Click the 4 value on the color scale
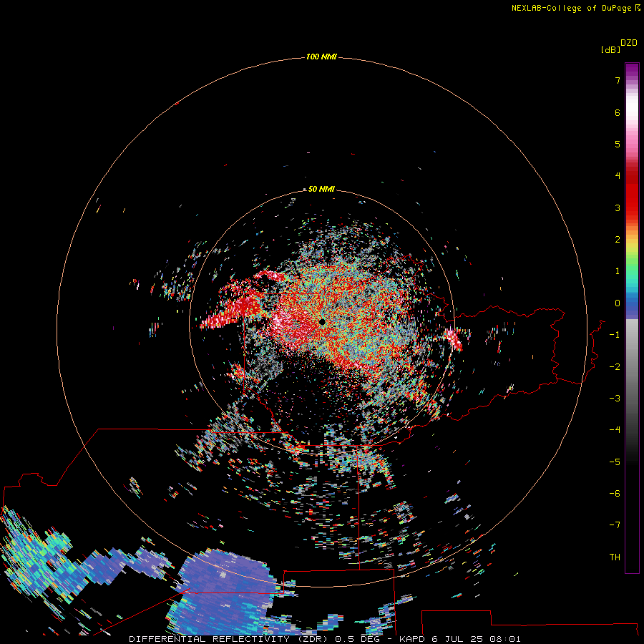 pos(618,176)
